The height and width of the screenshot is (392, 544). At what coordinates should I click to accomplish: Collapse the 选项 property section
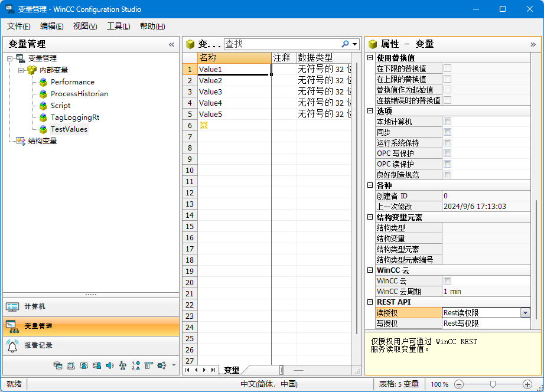click(x=370, y=110)
